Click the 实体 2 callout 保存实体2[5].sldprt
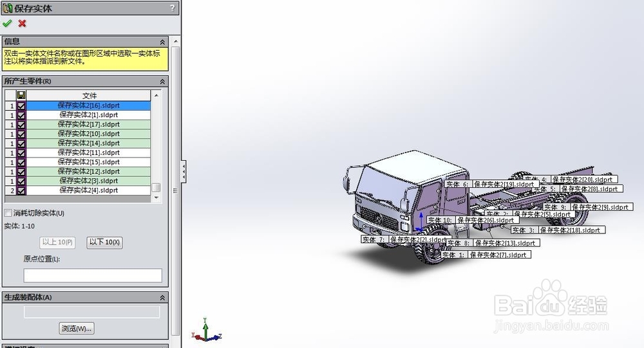 (x=530, y=214)
